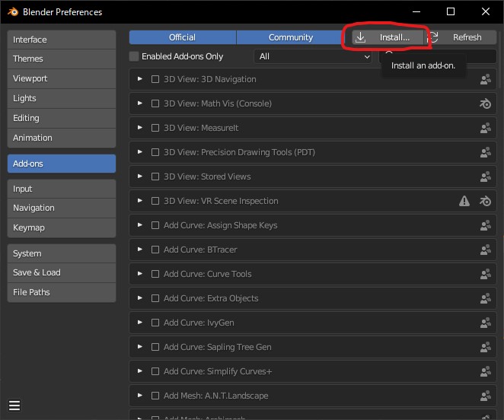
Task: Enable Add Curve: Assign Shape Keys
Action: 155,225
